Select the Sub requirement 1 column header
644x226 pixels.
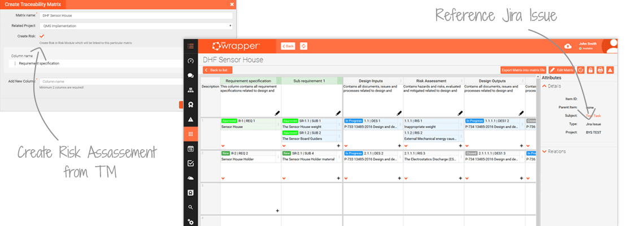click(309, 81)
